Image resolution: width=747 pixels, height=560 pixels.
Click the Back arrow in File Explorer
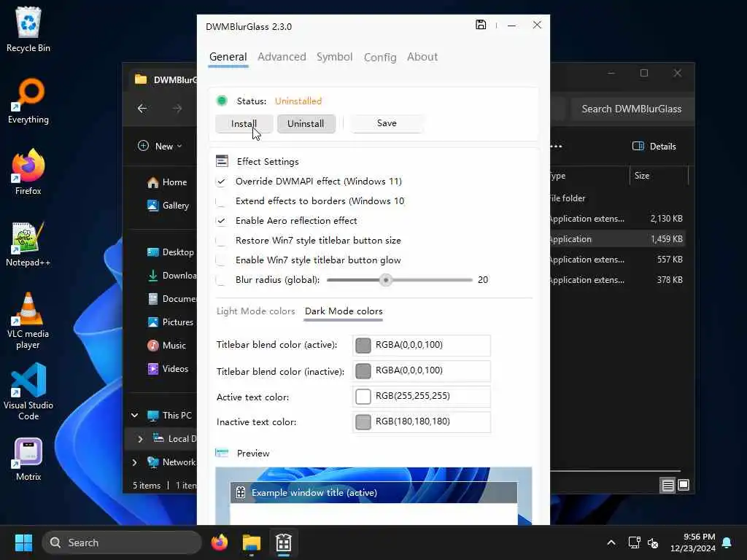pos(142,109)
